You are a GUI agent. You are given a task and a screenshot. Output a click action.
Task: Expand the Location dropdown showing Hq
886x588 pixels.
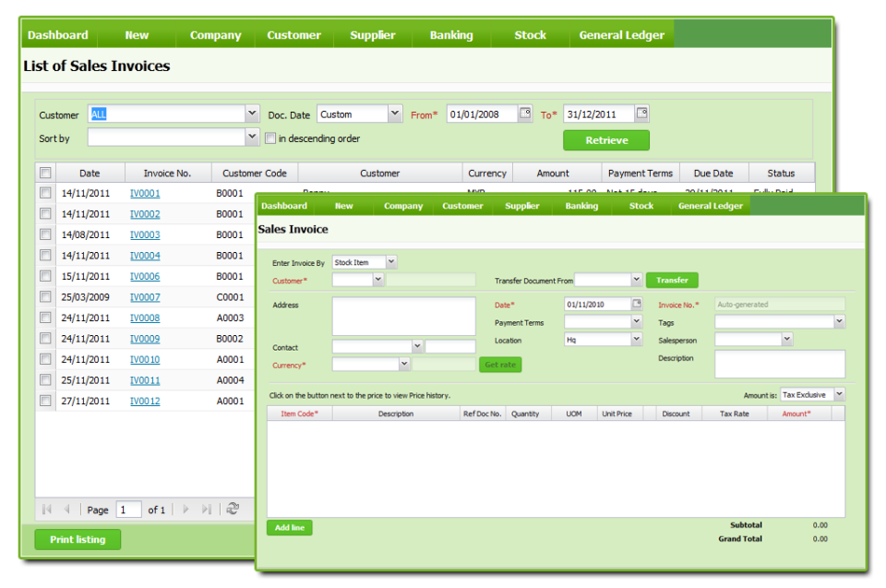(634, 339)
